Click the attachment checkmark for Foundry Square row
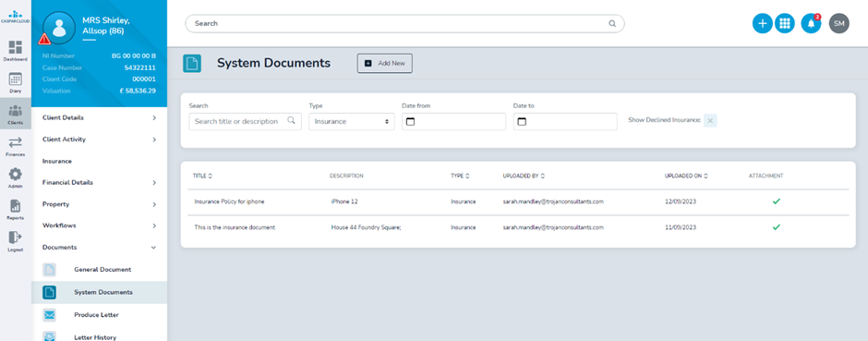The image size is (868, 341). coord(776,227)
